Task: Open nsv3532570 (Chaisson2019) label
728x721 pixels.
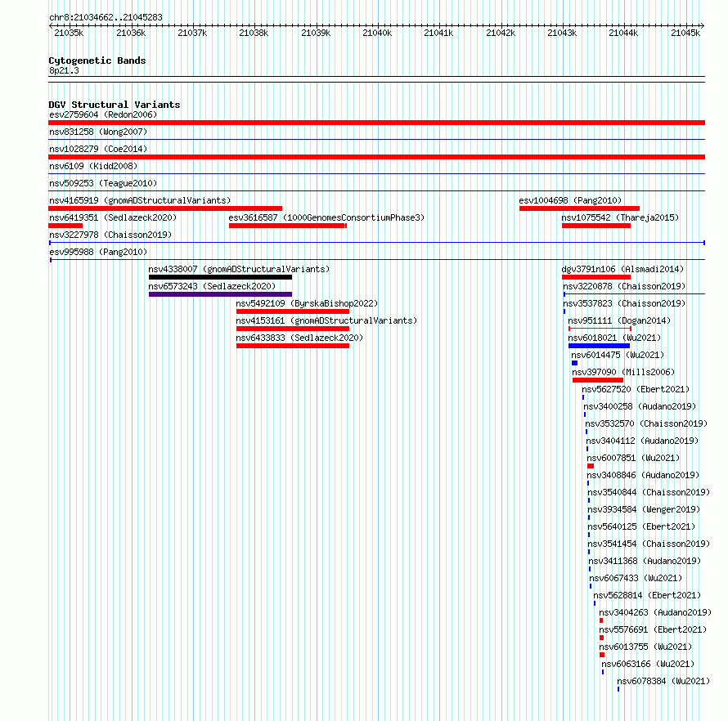Action: tap(646, 423)
